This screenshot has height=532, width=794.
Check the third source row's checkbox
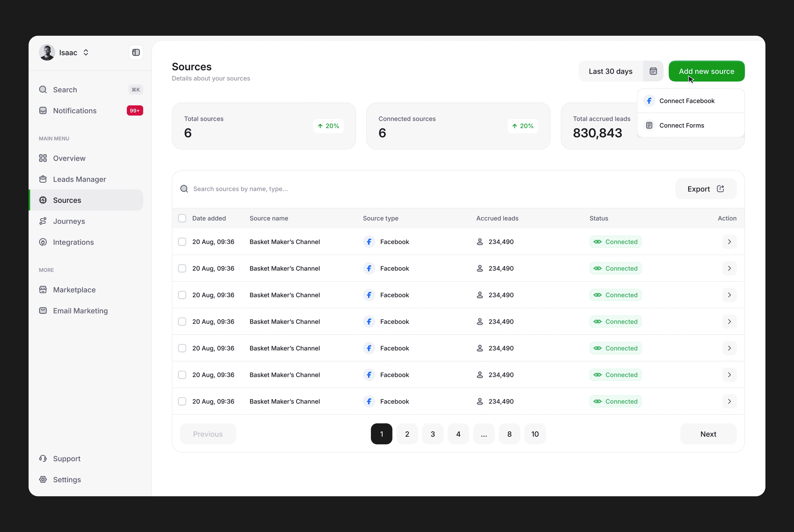pos(182,295)
